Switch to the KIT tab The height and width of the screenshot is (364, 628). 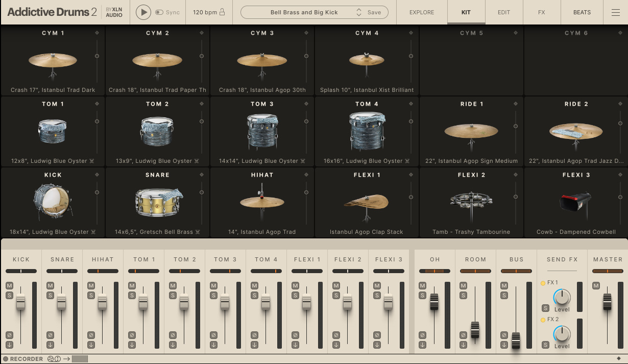[466, 12]
